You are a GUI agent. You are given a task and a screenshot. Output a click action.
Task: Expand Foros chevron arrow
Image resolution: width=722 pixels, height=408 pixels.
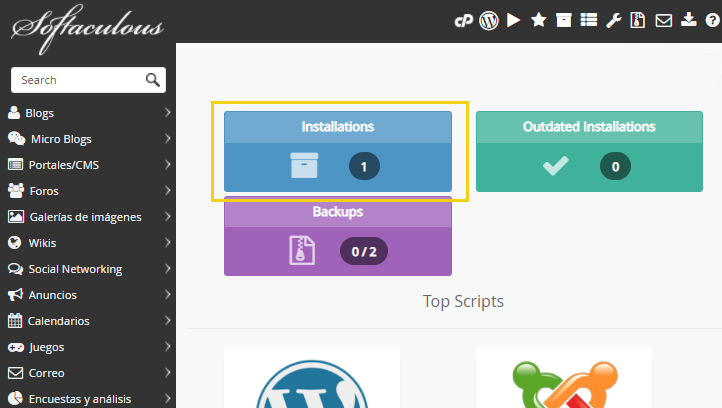coord(168,191)
